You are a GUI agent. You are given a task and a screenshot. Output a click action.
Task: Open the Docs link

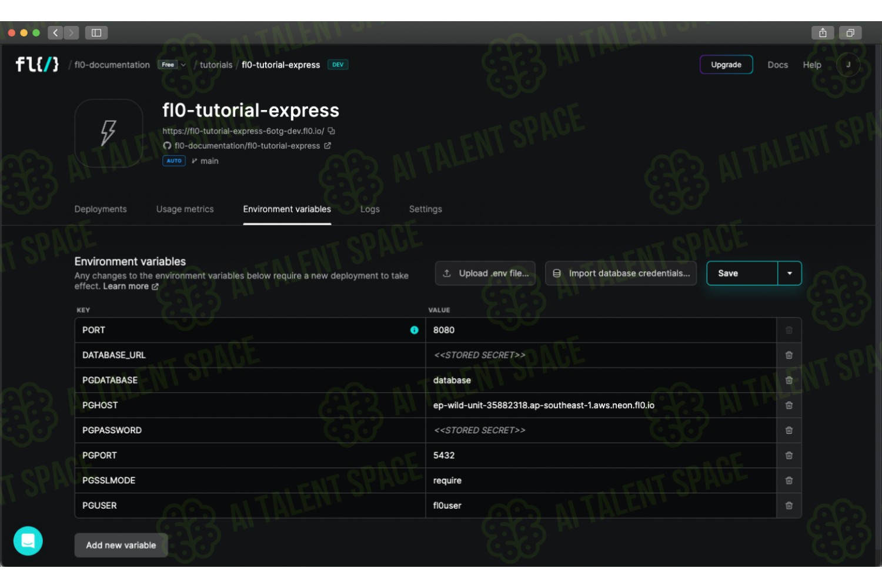tap(777, 65)
